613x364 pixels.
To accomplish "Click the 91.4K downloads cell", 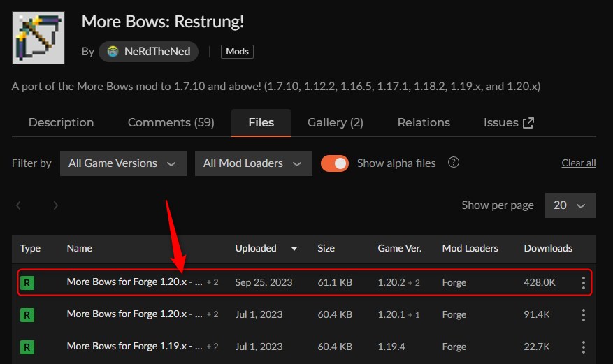I will coord(537,314).
